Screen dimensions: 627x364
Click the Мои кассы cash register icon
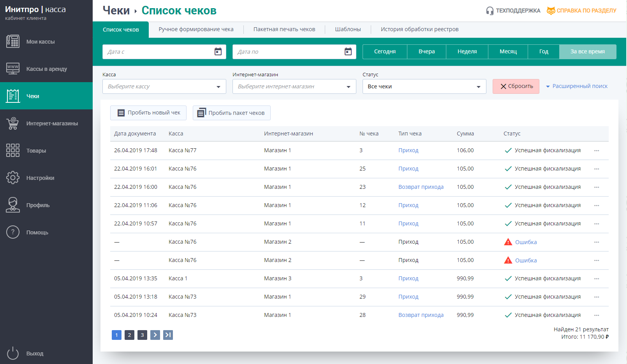point(13,41)
